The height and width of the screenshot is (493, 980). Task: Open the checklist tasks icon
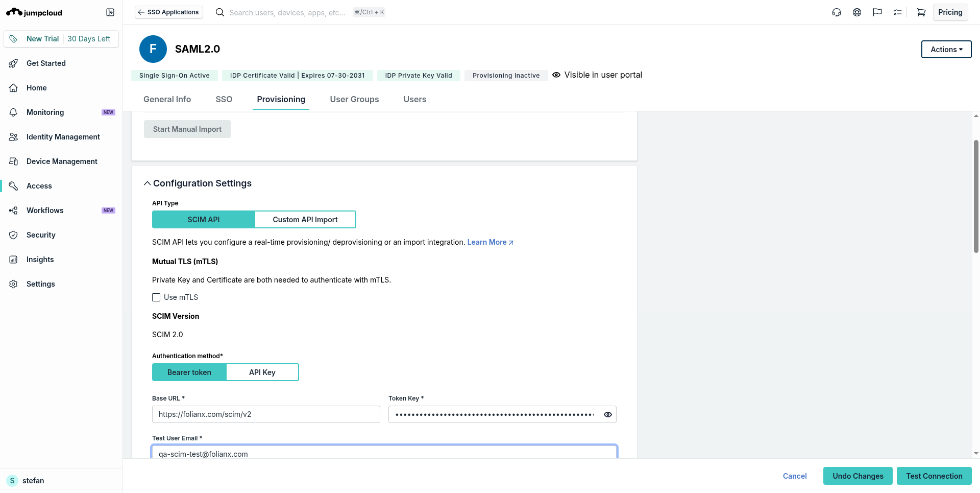tap(898, 12)
